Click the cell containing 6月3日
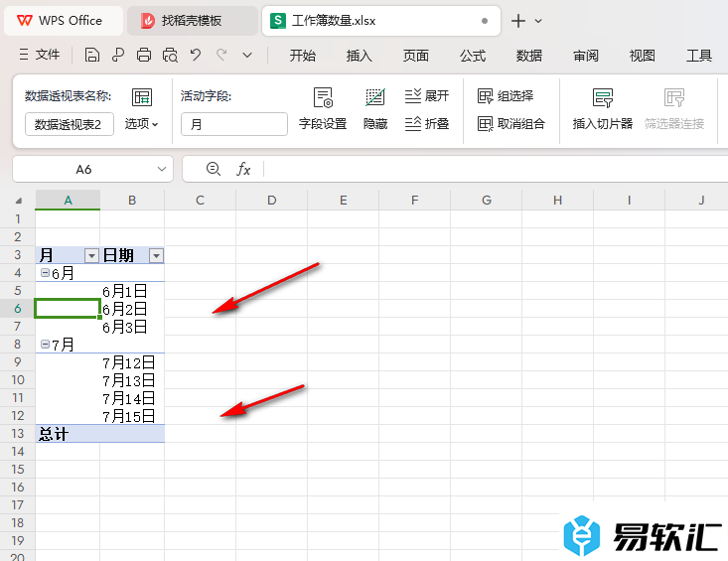728x561 pixels. click(x=132, y=327)
